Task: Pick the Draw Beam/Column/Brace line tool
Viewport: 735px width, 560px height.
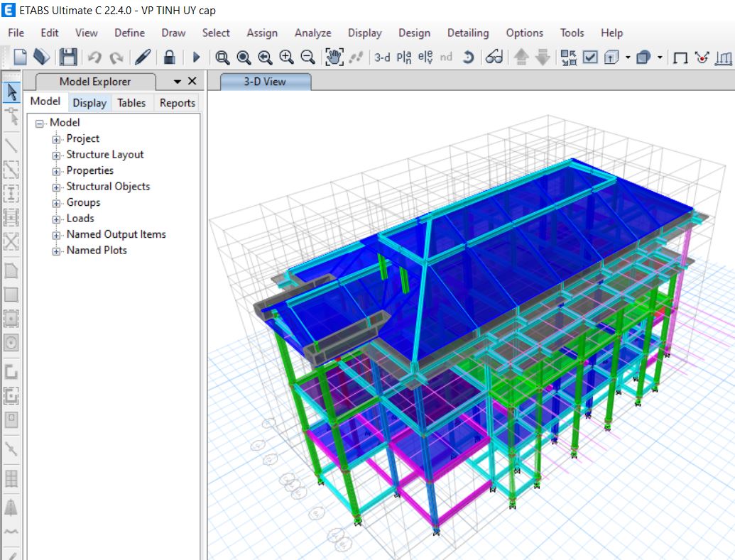Action: (11, 146)
